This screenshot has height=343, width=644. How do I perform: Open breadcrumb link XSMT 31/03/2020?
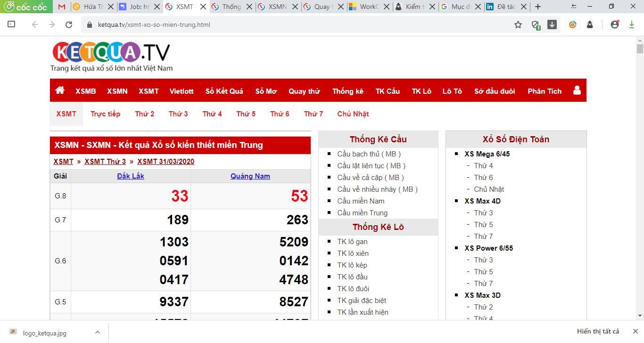(165, 161)
